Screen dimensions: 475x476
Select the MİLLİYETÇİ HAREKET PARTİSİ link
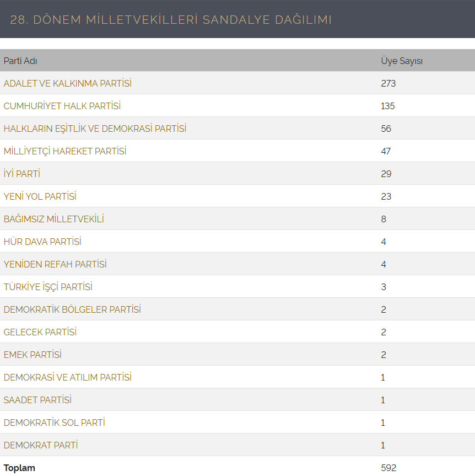click(x=64, y=151)
